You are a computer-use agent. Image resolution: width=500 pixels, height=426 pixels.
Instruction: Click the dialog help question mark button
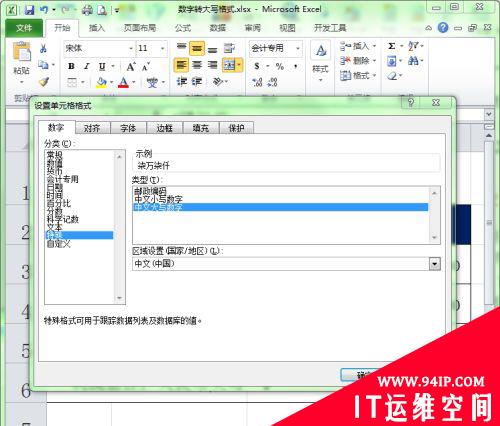(411, 103)
